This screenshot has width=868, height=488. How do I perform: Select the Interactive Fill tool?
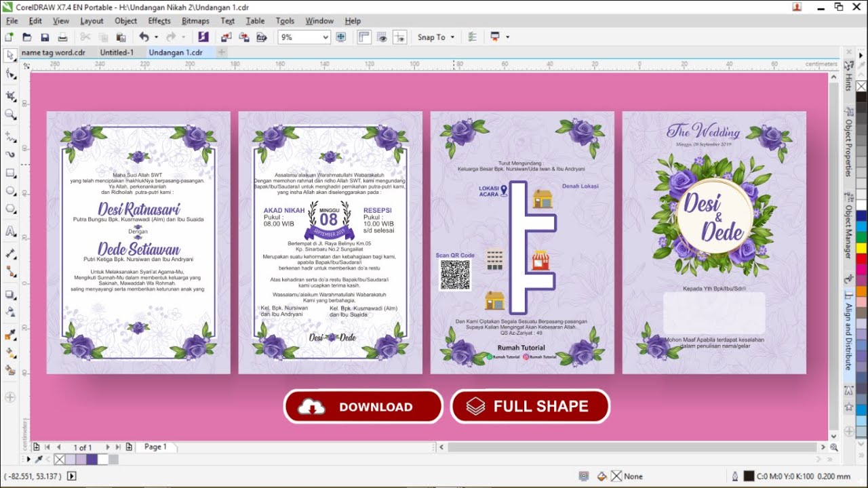coord(10,352)
